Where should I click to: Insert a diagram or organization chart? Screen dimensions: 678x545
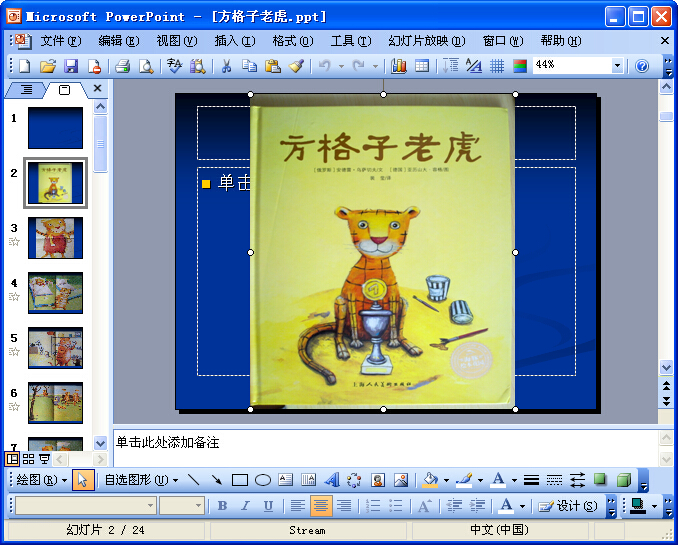(x=354, y=480)
